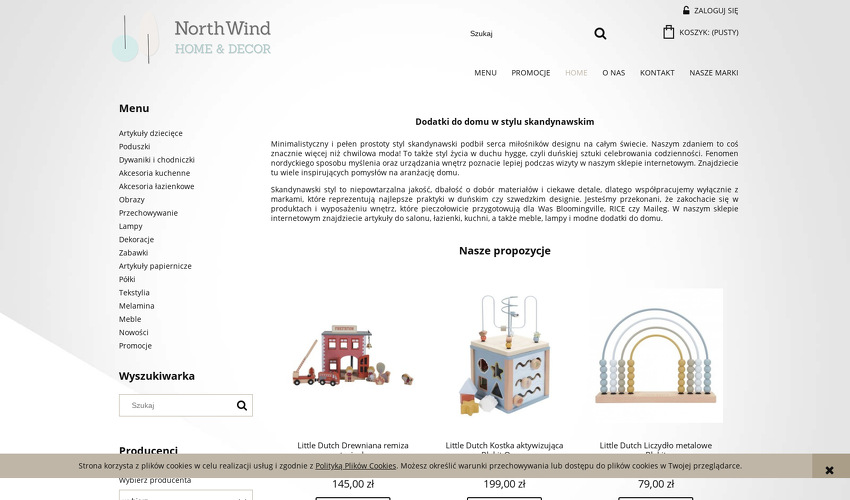Click the Nasze propozycje heading
The width and height of the screenshot is (850, 500).
click(x=505, y=251)
